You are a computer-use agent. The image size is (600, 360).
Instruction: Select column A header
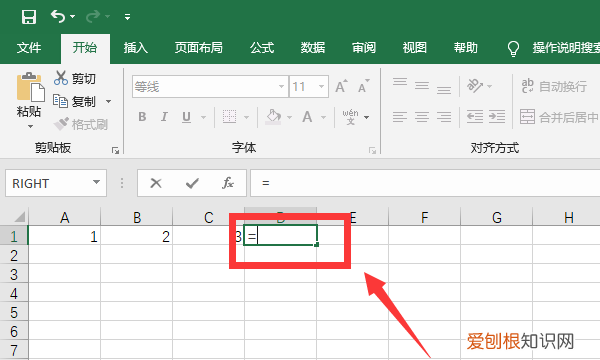click(x=65, y=217)
